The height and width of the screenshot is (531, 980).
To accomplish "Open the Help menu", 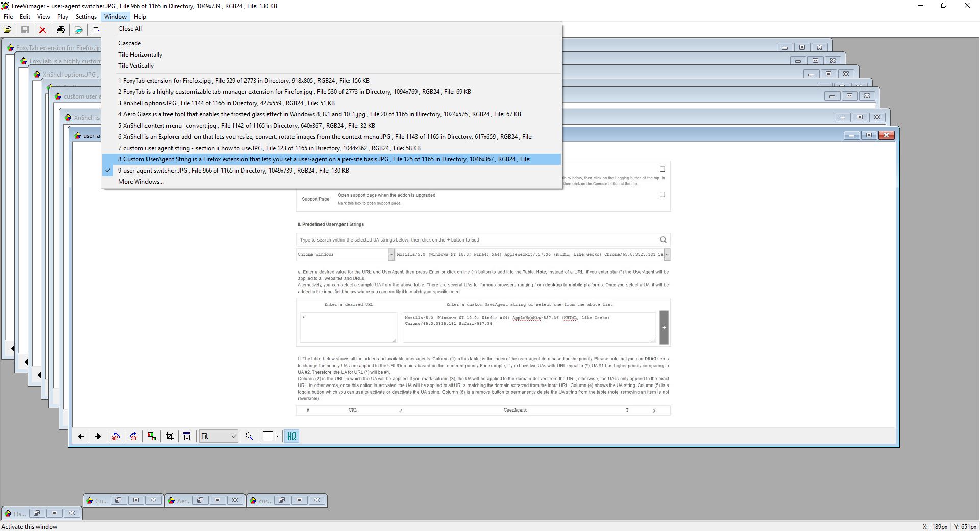I will [140, 17].
